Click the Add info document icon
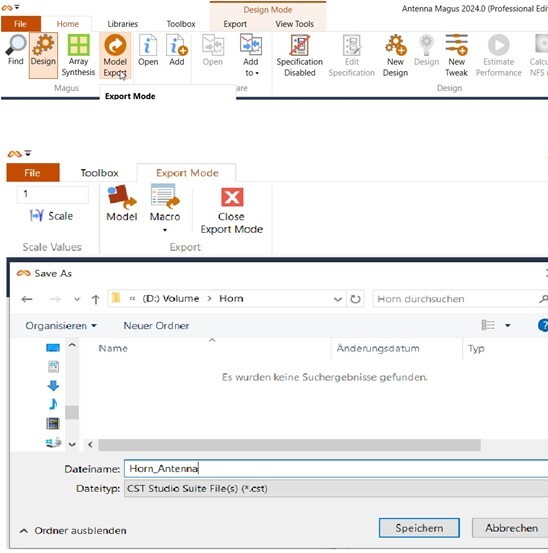 pyautogui.click(x=177, y=45)
